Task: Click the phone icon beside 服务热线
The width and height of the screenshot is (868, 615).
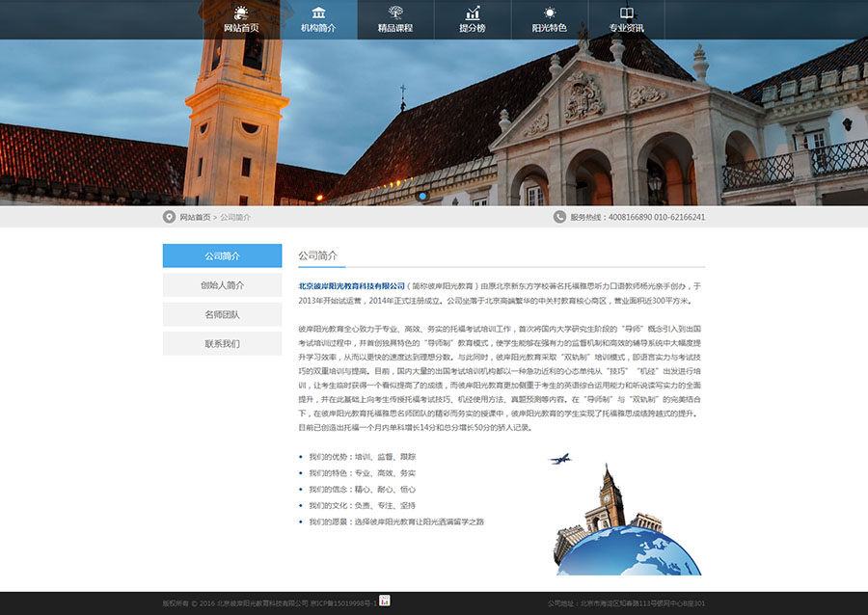Action: (559, 217)
